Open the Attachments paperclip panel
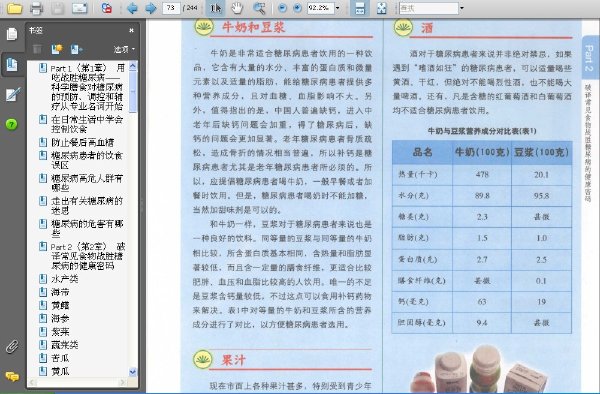 pos(12,347)
